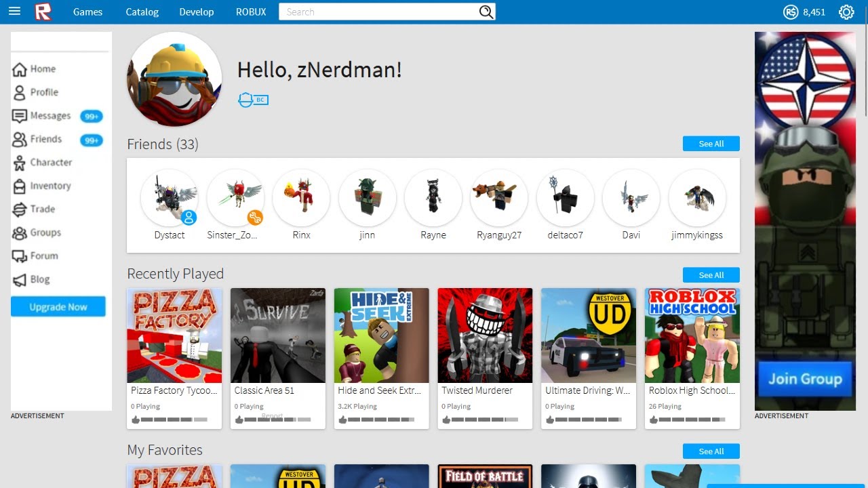Click the Character sidebar icon
This screenshot has width=868, height=488.
pyautogui.click(x=20, y=163)
